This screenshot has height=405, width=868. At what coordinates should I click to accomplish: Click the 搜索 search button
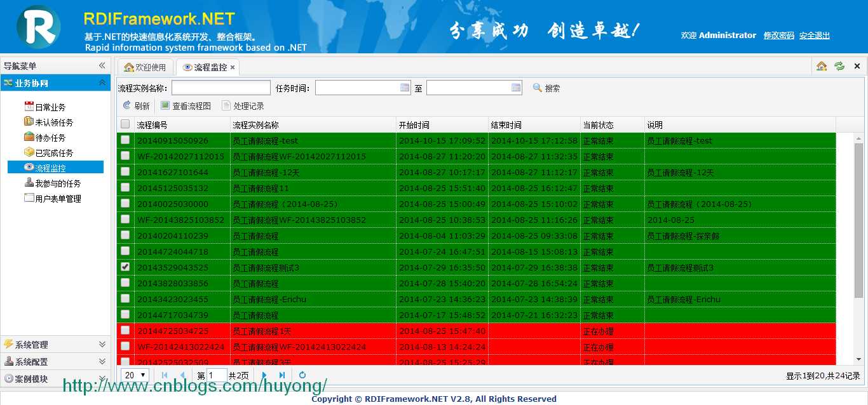click(546, 88)
